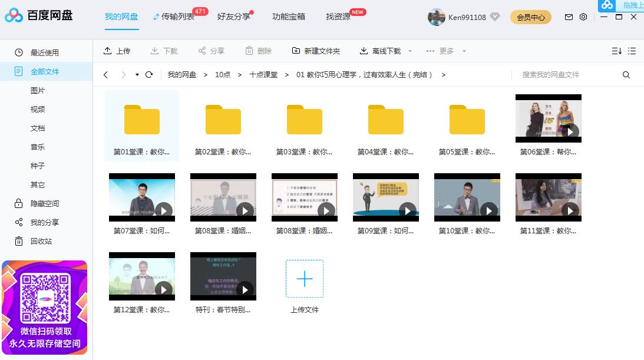The height and width of the screenshot is (360, 644).
Task: Start an upload via the 上传 icon
Action: (x=107, y=51)
